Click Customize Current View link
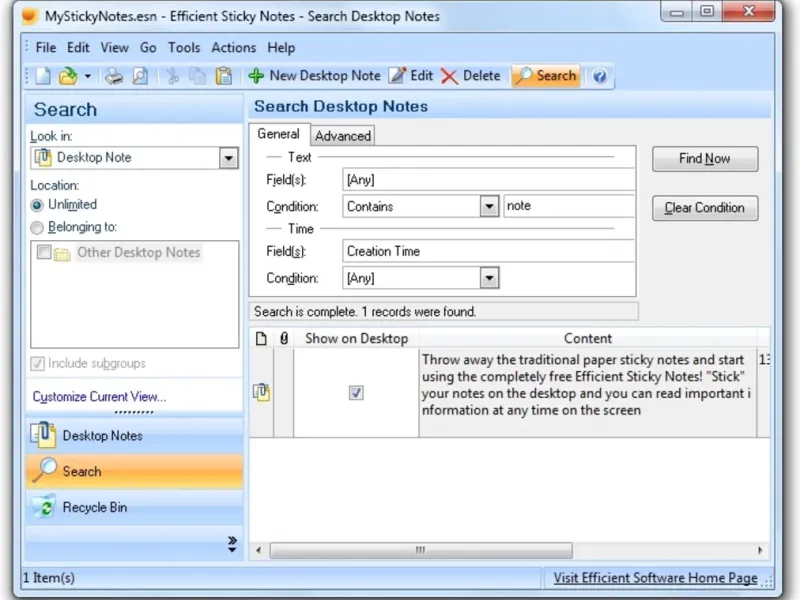 (x=99, y=396)
